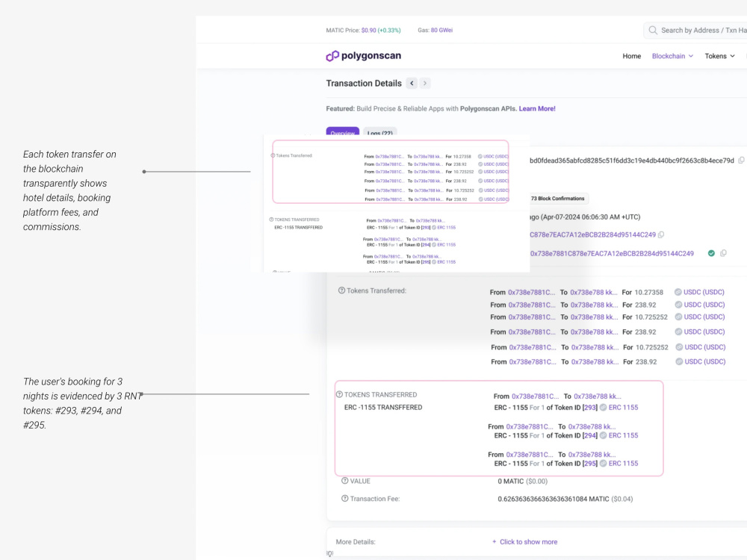The height and width of the screenshot is (560, 747).
Task: Click the search magnifier icon
Action: pyautogui.click(x=653, y=31)
